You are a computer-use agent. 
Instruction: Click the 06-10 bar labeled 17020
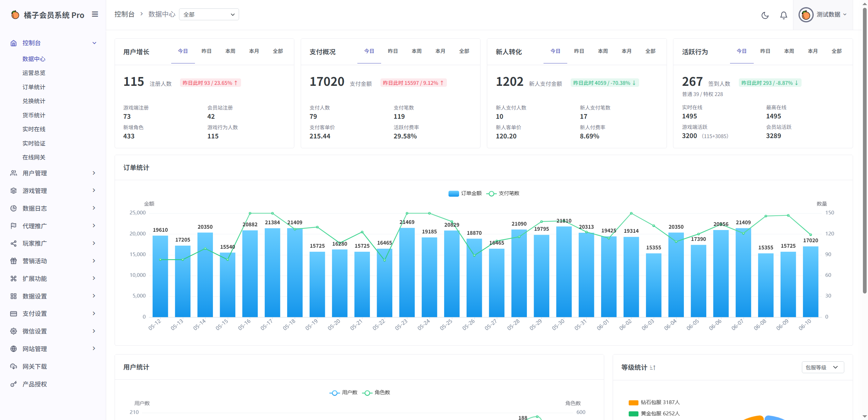click(811, 282)
